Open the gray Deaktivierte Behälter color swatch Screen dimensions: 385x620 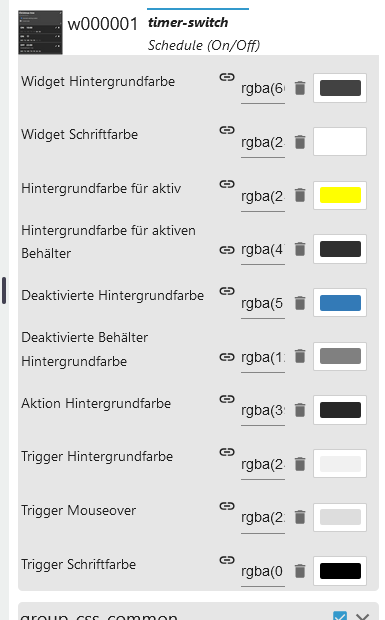tap(340, 356)
